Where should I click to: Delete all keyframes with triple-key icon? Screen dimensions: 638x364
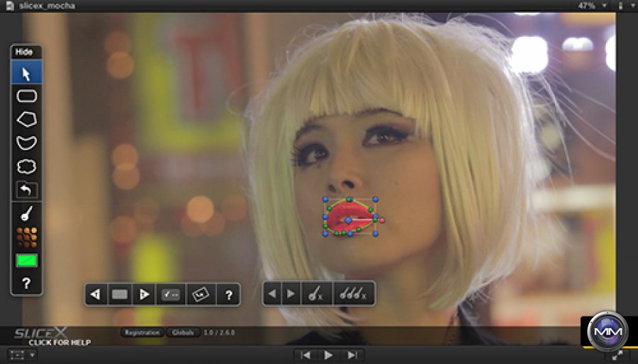pyautogui.click(x=354, y=294)
